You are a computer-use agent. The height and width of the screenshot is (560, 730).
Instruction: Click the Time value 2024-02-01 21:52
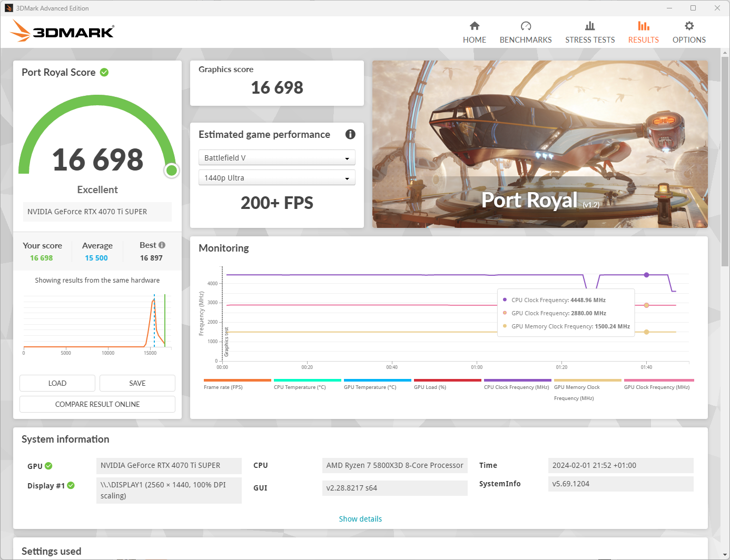click(x=621, y=465)
